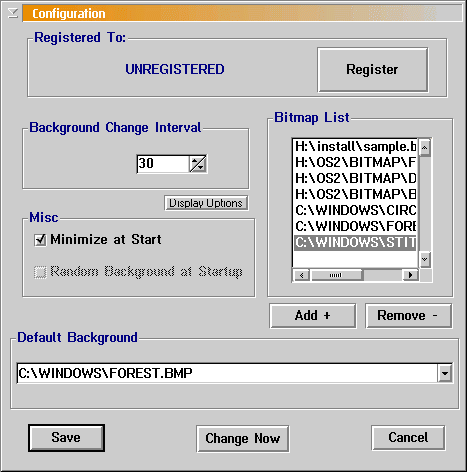The height and width of the screenshot is (472, 467).
Task: Click the interval spinner arrows
Action: (x=198, y=164)
